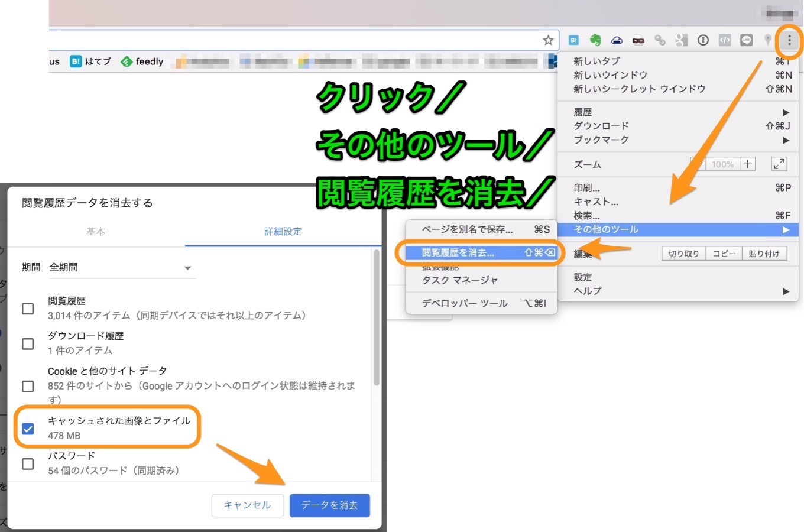Open ダウンロード from the Chrome menu
Screen dimensions: 804x532
click(678, 126)
